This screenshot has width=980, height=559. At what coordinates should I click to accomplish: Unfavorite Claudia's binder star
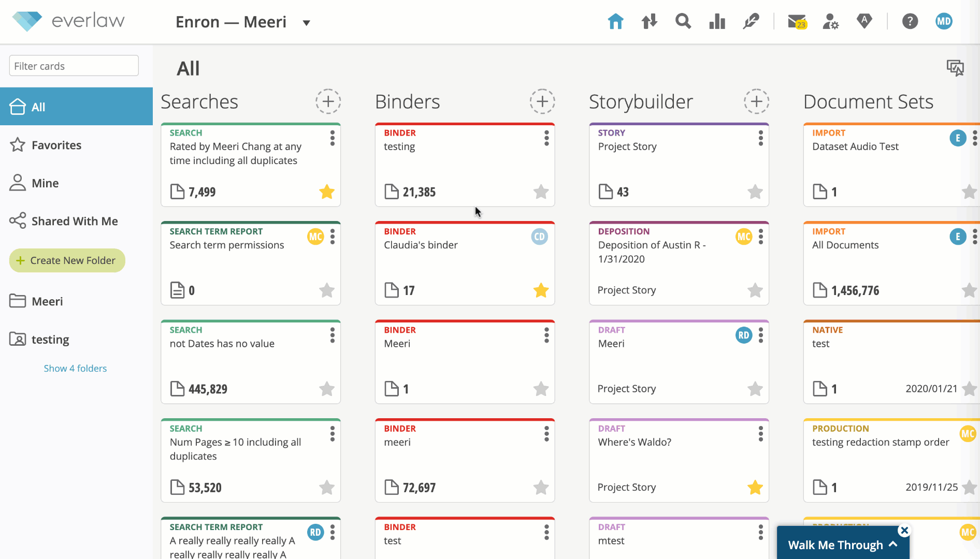click(541, 290)
